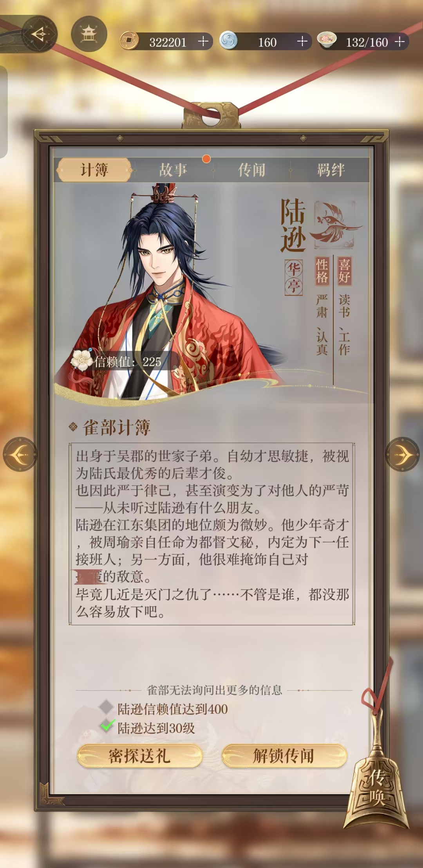
Task: Open the 传闻 tab
Action: (252, 170)
